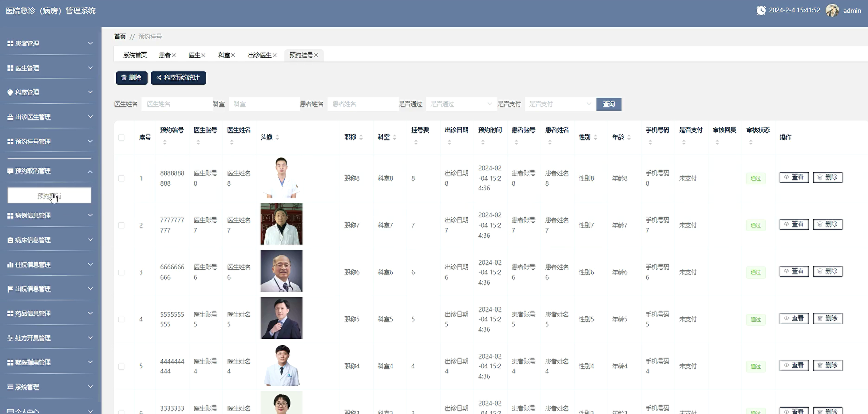Check the row 4 checkbox
Image resolution: width=868 pixels, height=414 pixels.
coord(121,319)
